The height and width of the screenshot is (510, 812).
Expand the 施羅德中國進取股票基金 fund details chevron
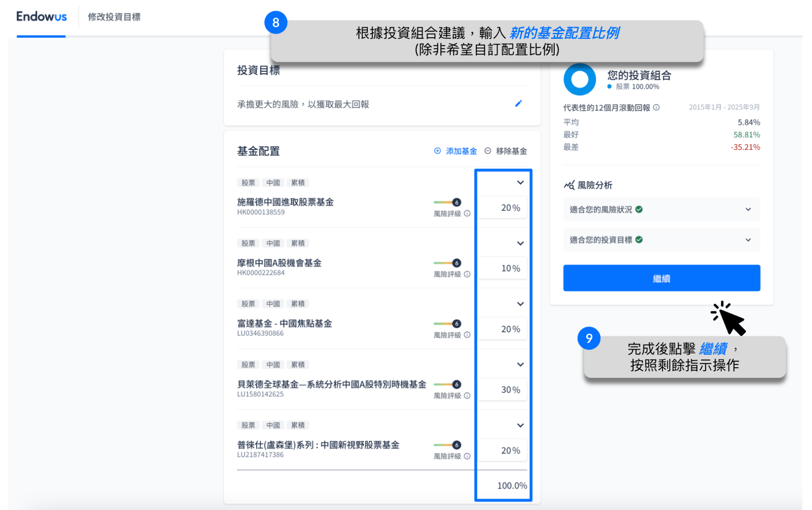click(x=520, y=182)
